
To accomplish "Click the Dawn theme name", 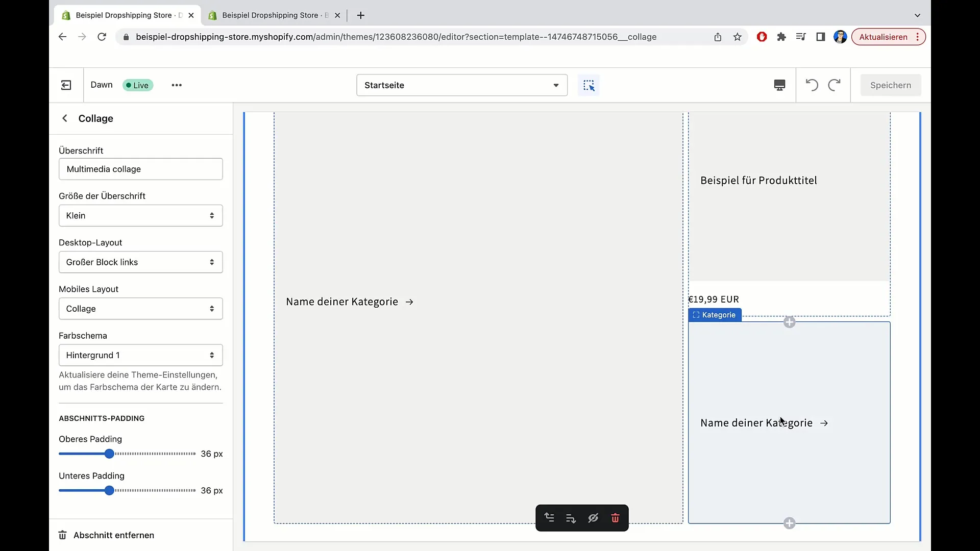I will coord(102,85).
